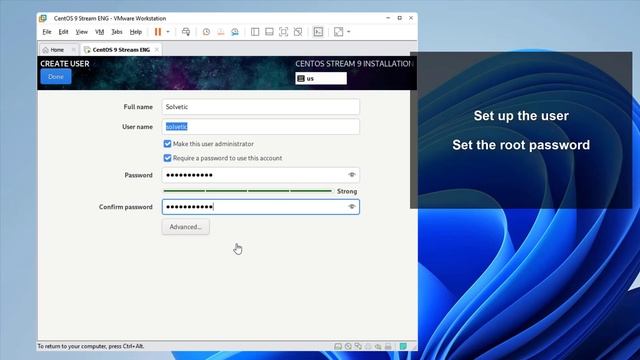Close the CentOS 9 Stream ENG tab
This screenshot has width=640, height=360.
(x=157, y=50)
